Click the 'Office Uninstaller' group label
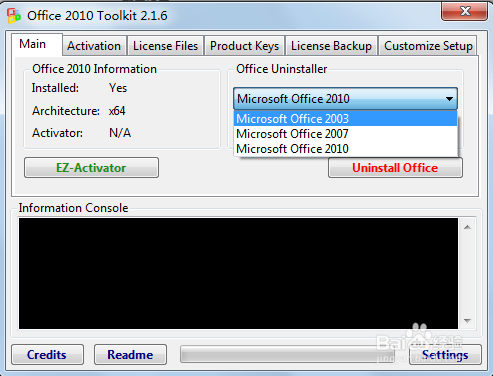Image resolution: width=493 pixels, height=376 pixels. pos(282,69)
